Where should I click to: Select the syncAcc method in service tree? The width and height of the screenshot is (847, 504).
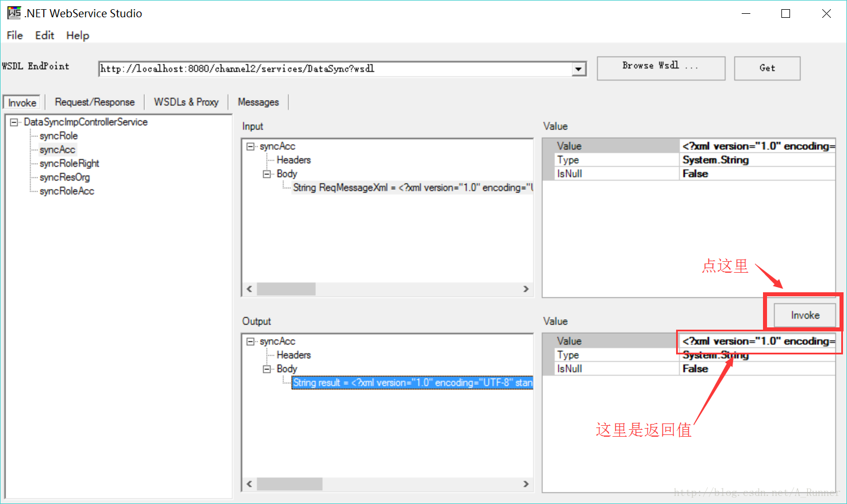pos(58,150)
